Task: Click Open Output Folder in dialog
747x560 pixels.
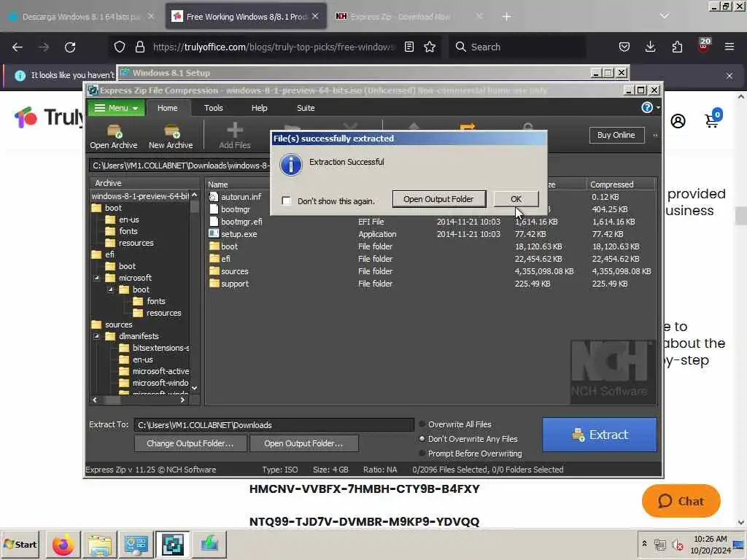Action: (x=438, y=199)
